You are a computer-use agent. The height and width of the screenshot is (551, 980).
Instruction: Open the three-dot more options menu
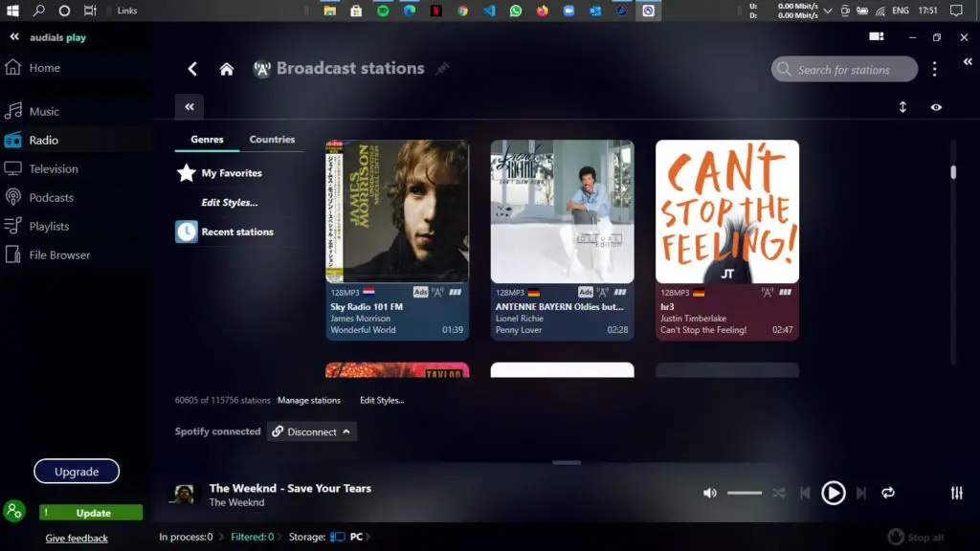tap(934, 69)
